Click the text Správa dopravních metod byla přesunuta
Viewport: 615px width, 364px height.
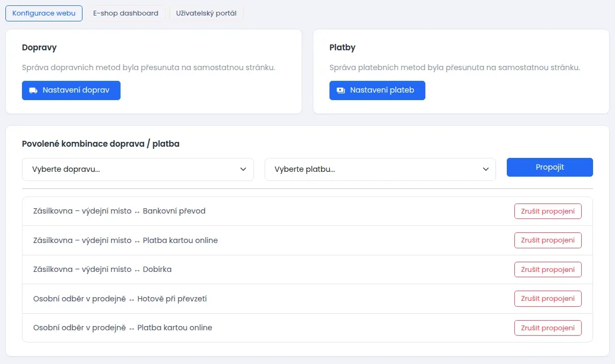(148, 67)
